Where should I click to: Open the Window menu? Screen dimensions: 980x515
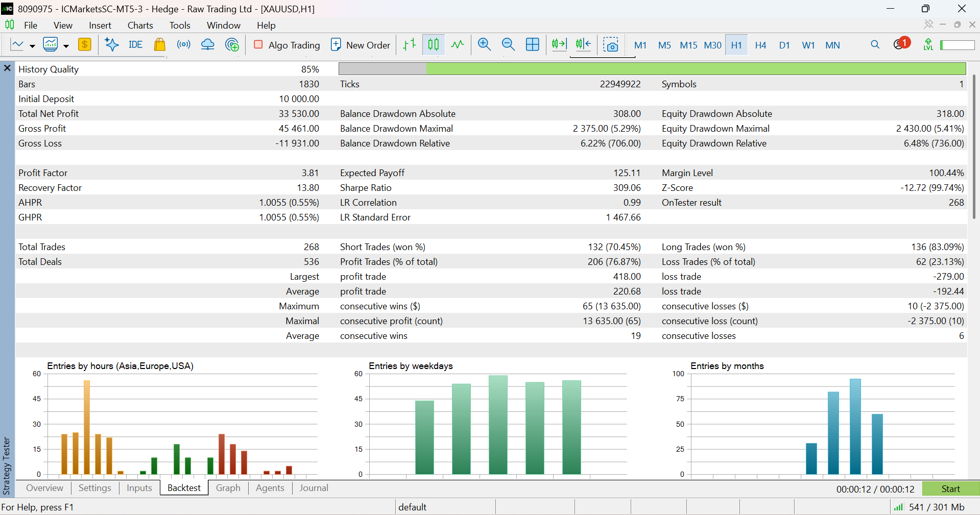click(224, 25)
